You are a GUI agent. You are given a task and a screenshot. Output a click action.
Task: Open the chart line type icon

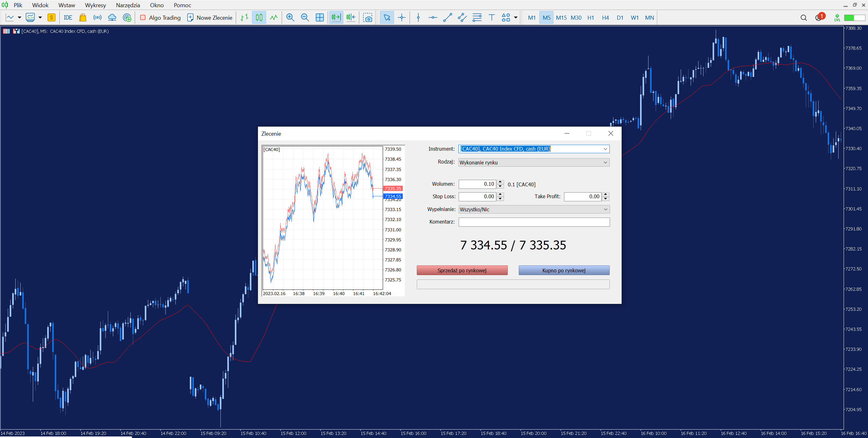click(10, 18)
